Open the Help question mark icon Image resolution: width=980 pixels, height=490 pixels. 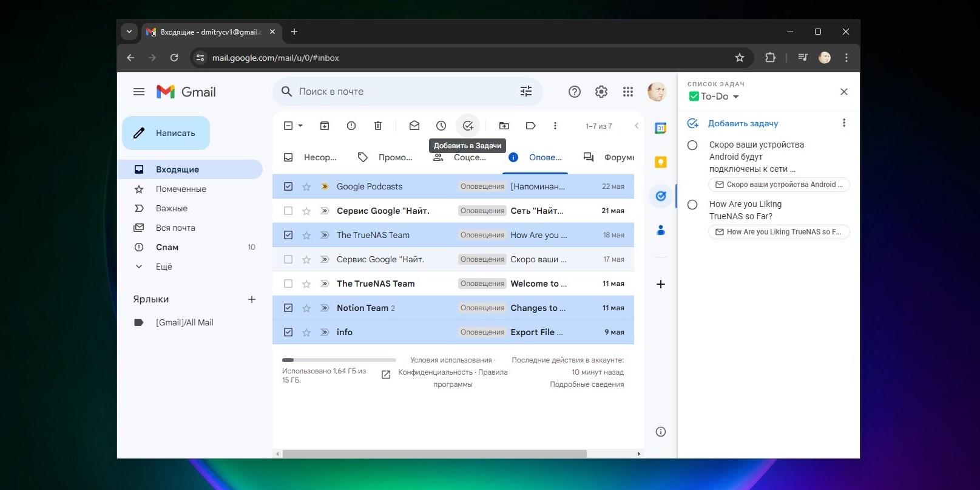(575, 92)
